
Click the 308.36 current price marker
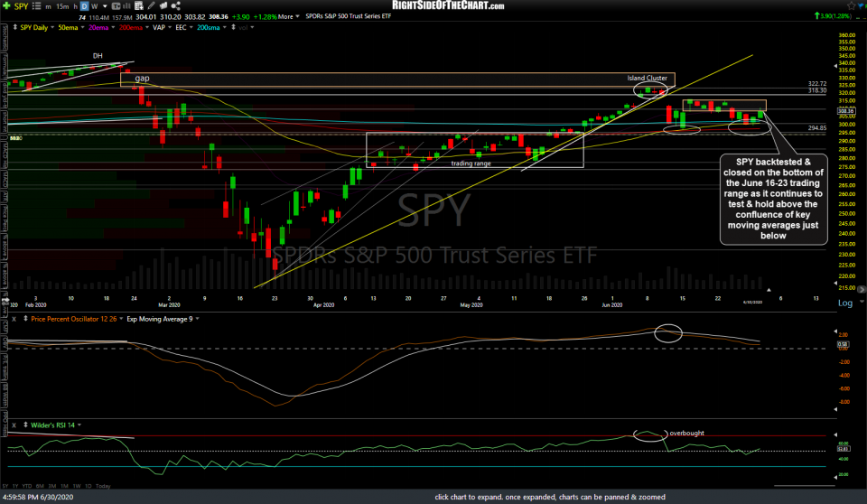[x=846, y=111]
